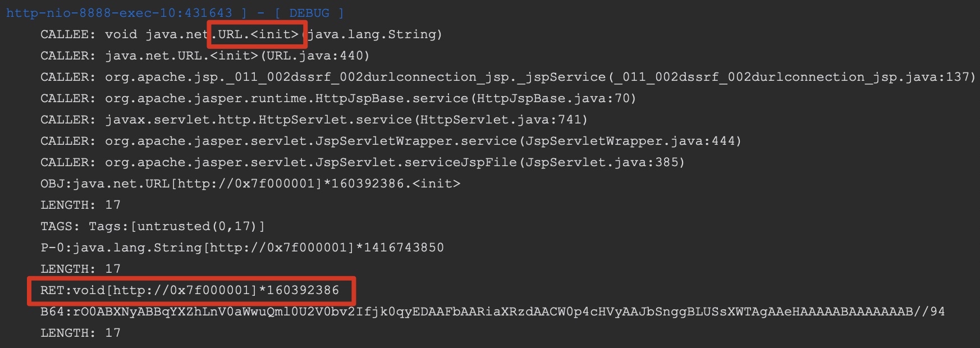Viewport: 980px width, 348px height.
Task: Open the _011_002dssrf_002durlconnection_jsp.java:137 source link
Action: click(x=790, y=77)
